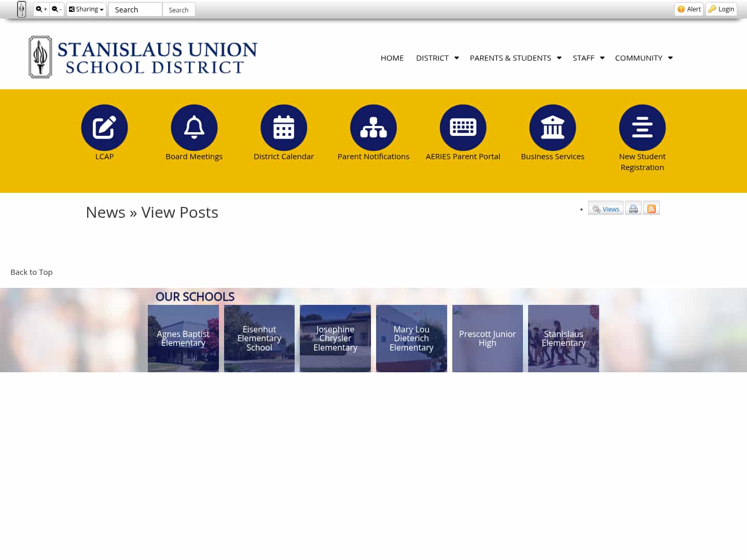Screen dimensions: 747x560
Task: Expand the COMMUNITY dropdown
Action: [x=643, y=58]
